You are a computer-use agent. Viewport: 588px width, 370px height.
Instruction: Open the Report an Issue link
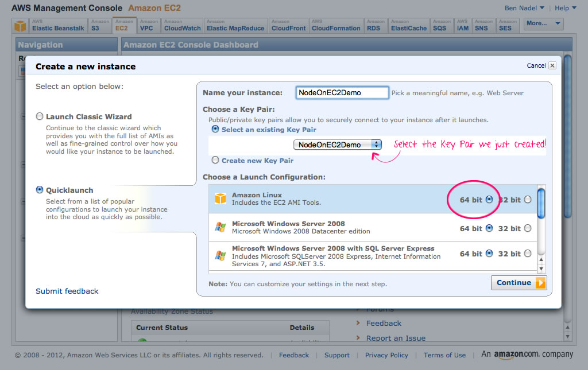[396, 338]
